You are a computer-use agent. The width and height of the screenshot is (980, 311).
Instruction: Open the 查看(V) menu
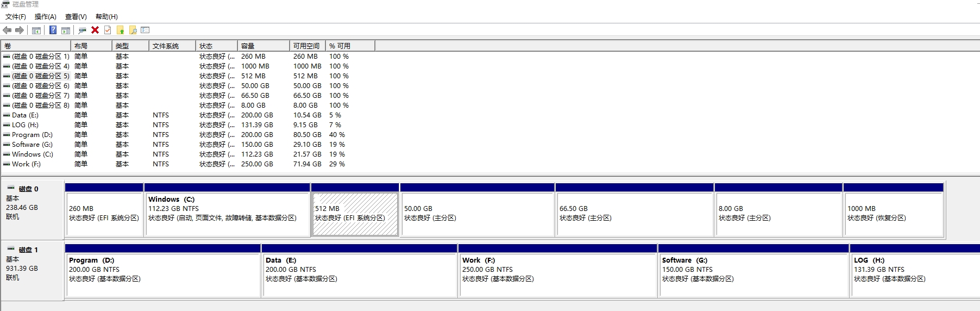pos(76,17)
